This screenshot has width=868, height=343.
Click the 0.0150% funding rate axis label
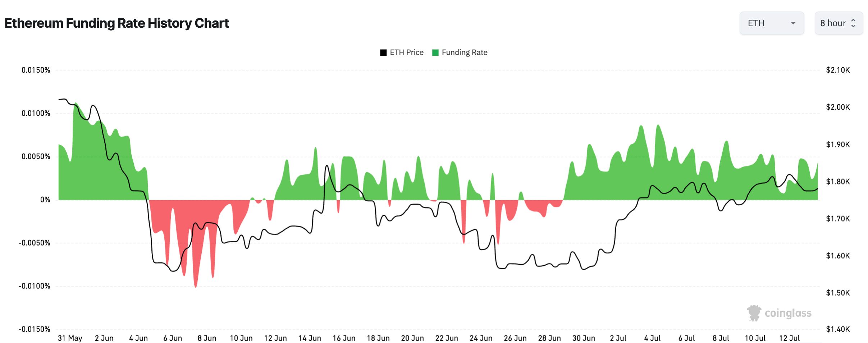(36, 70)
